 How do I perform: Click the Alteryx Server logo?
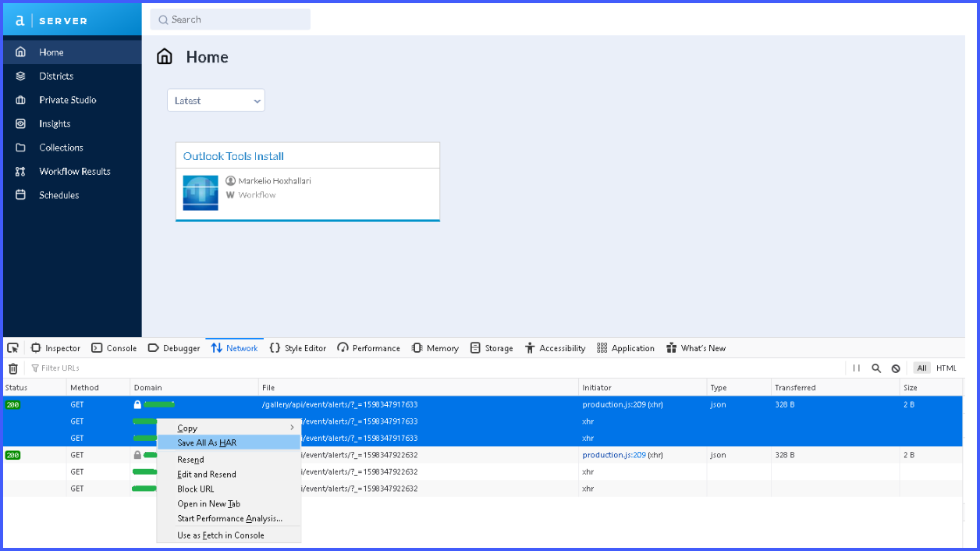click(x=51, y=21)
